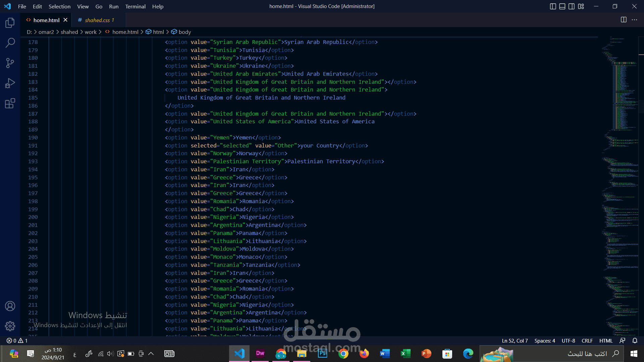
Task: Open Source Control view
Action: click(x=10, y=63)
